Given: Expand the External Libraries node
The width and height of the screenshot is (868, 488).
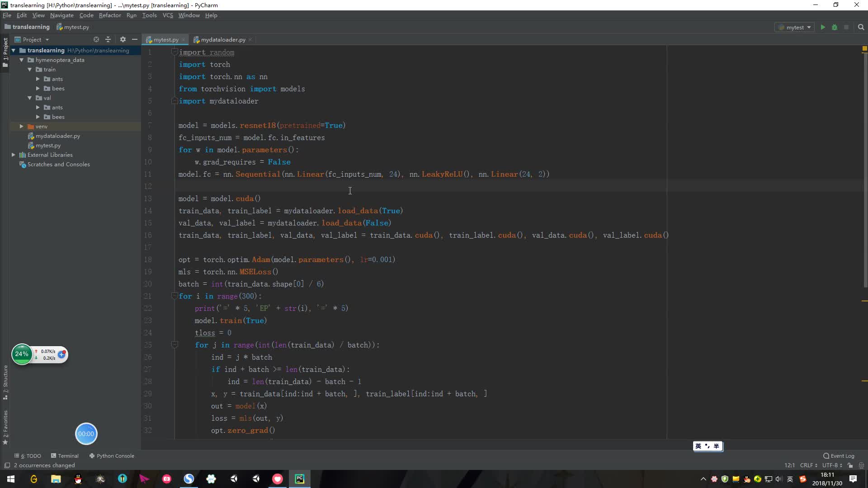Looking at the screenshot, I should pos(14,155).
